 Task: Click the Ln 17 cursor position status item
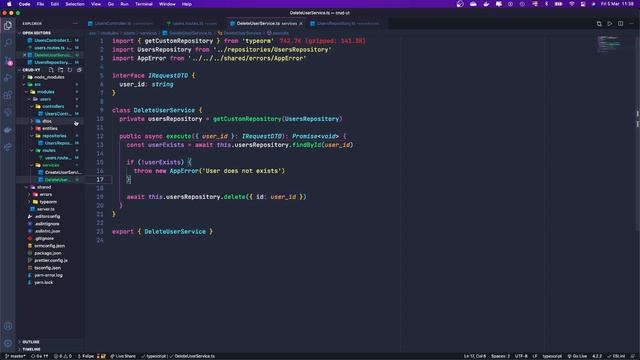pos(475,356)
